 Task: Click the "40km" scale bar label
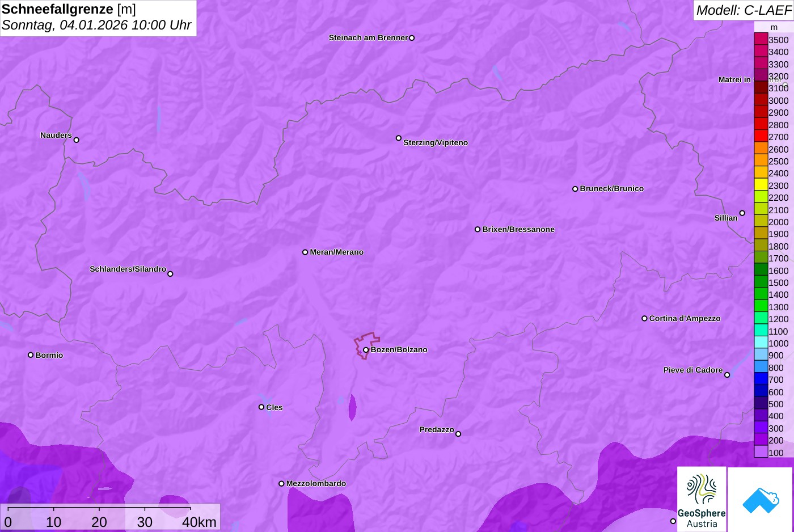pyautogui.click(x=199, y=522)
